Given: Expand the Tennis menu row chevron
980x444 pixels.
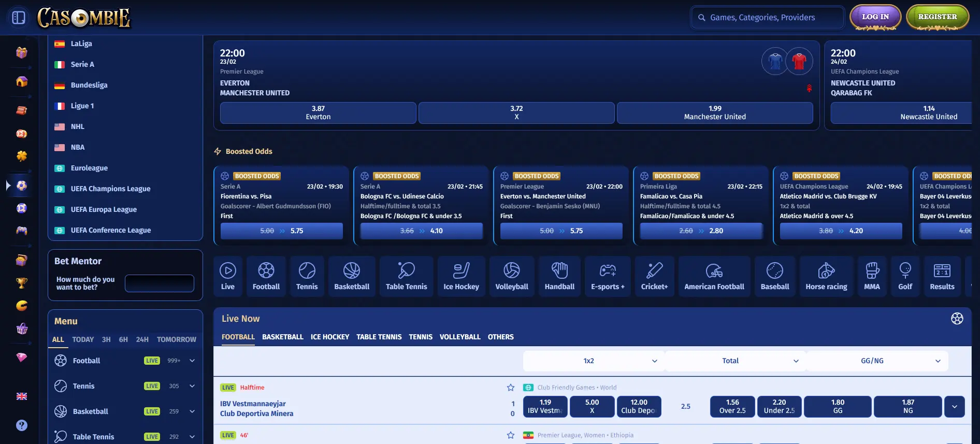Looking at the screenshot, I should click(192, 386).
